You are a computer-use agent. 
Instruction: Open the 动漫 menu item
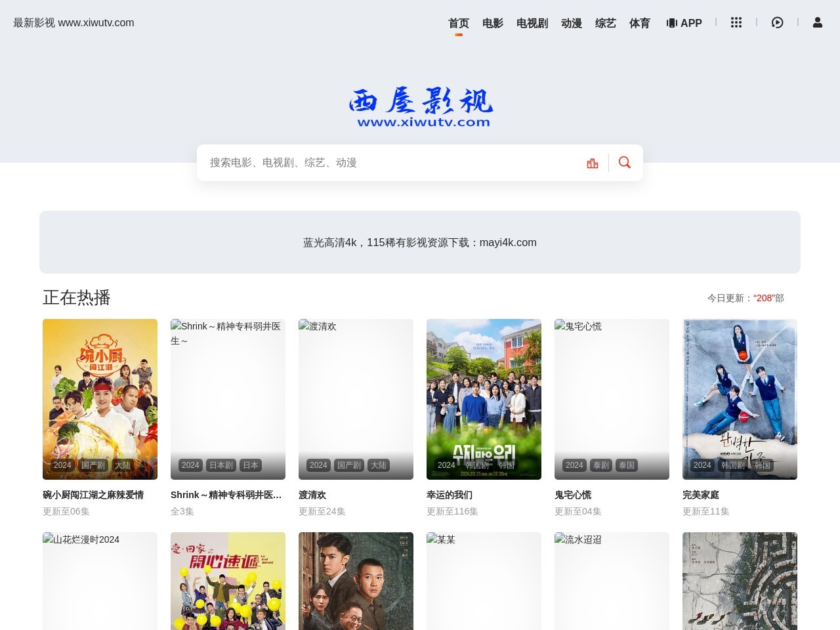572,23
